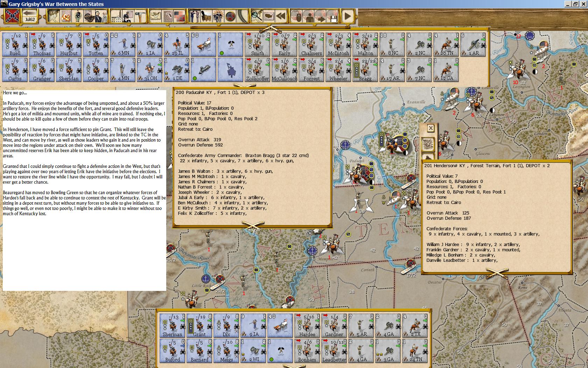Viewport: 588px width, 368px height.
Task: Click the Jul62 turn date arrow button
Action: click(x=30, y=16)
